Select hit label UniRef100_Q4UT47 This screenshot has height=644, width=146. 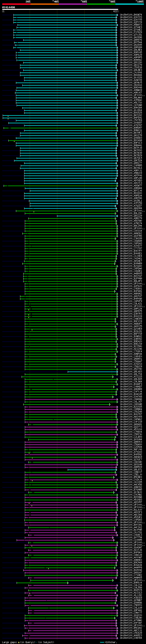(x=131, y=296)
